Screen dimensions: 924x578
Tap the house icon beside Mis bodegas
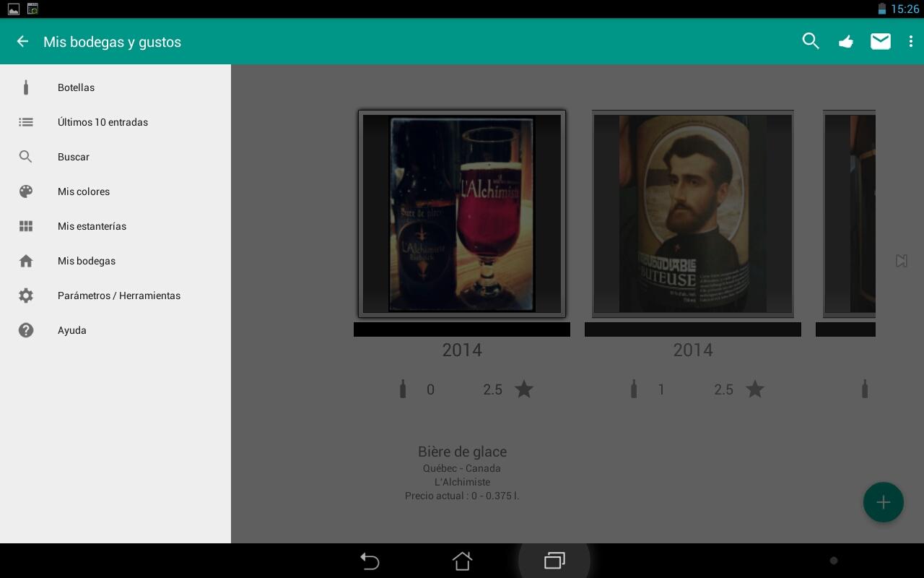point(26,261)
